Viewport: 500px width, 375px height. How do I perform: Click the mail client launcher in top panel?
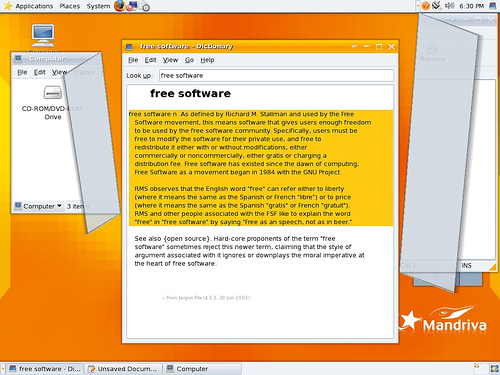pyautogui.click(x=132, y=6)
